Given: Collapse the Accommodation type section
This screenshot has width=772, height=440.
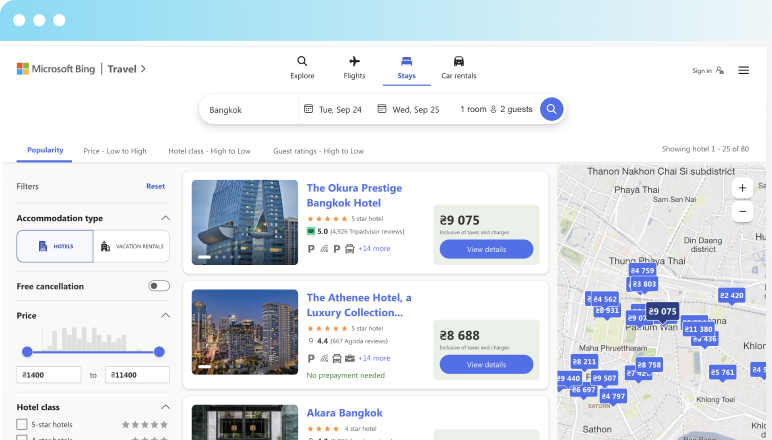Looking at the screenshot, I should click(165, 218).
